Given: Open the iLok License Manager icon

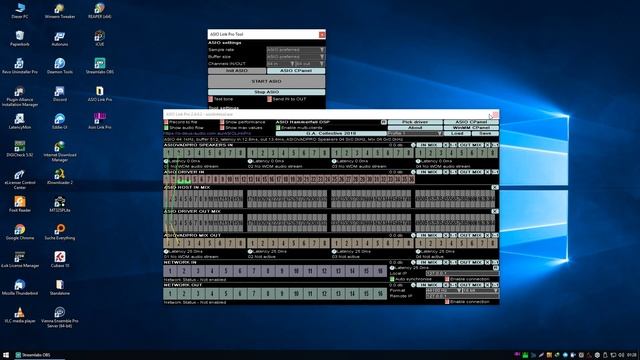Looking at the screenshot, I should coord(20,260).
